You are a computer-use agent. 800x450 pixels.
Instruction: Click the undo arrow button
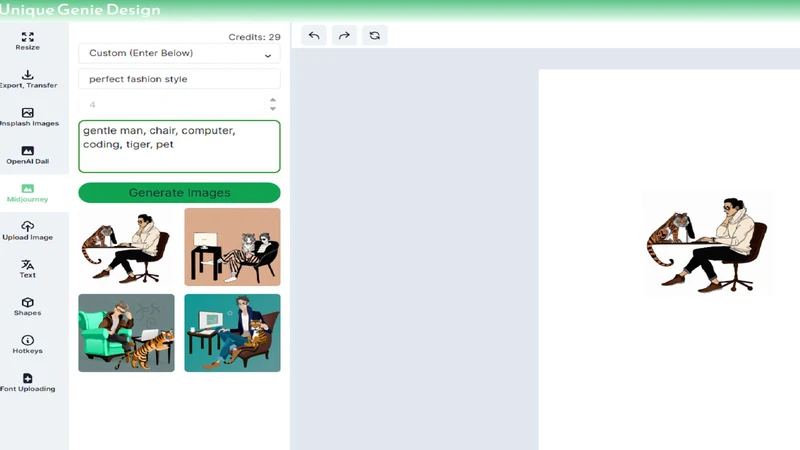coord(314,36)
